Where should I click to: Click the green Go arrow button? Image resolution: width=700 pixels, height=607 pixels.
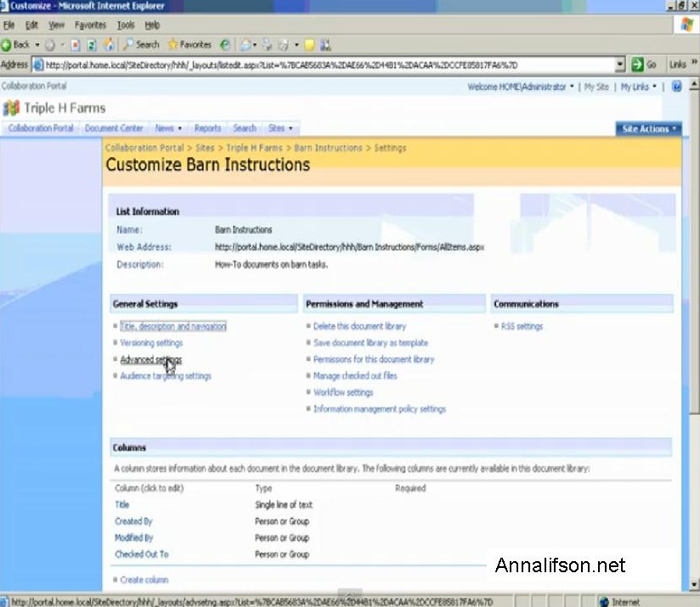pos(637,65)
